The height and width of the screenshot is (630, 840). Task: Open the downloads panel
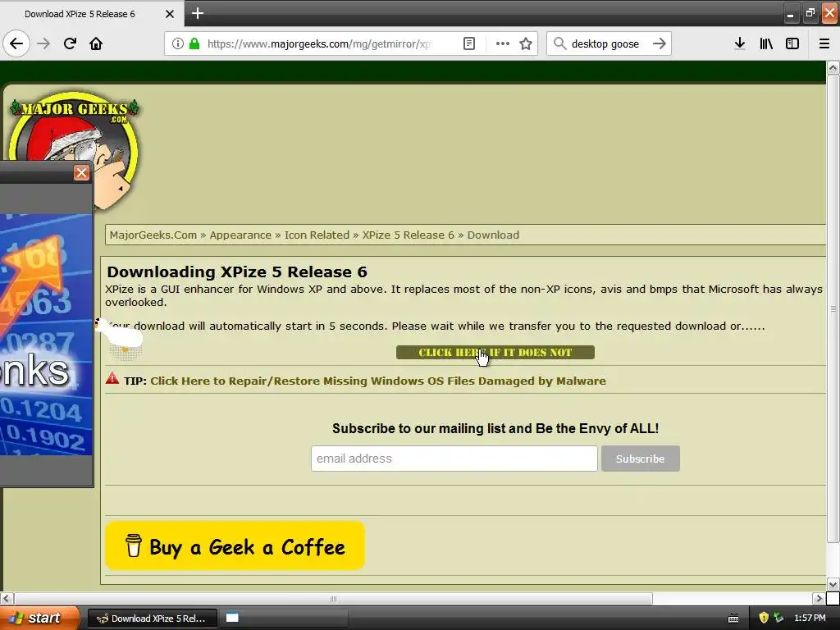click(x=740, y=43)
